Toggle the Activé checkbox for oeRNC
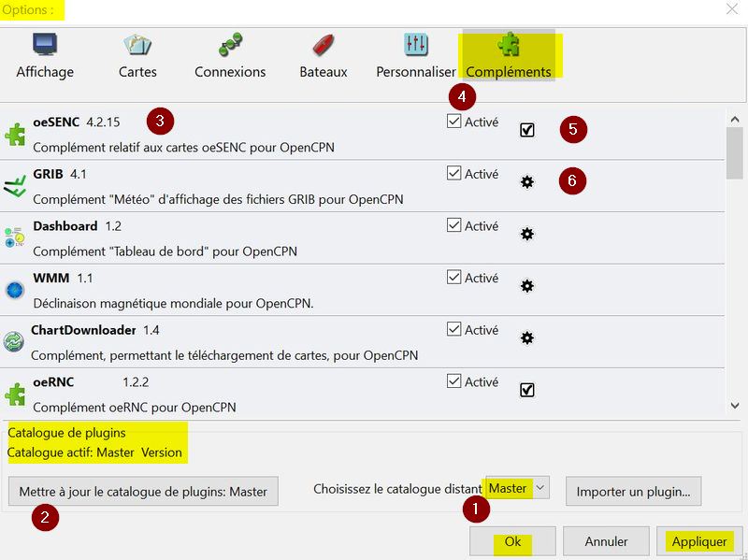 [454, 381]
